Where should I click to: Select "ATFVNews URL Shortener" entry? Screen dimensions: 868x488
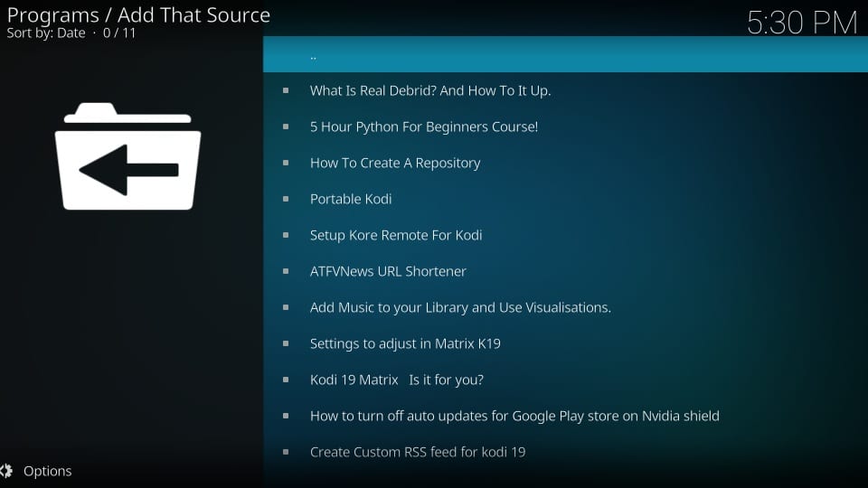(565, 271)
